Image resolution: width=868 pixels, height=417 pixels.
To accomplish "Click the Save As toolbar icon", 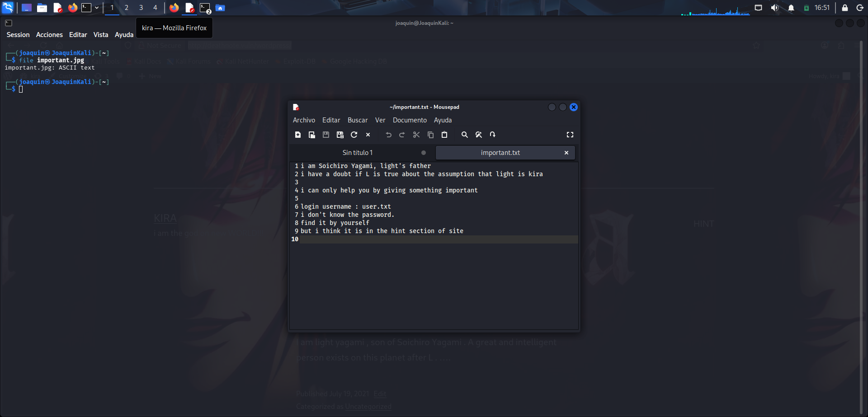I will pyautogui.click(x=340, y=135).
